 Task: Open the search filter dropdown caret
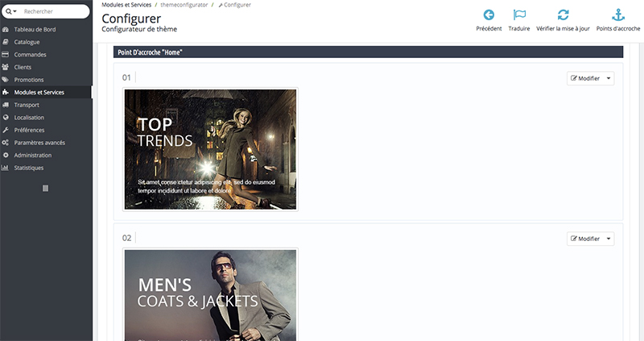(x=15, y=11)
